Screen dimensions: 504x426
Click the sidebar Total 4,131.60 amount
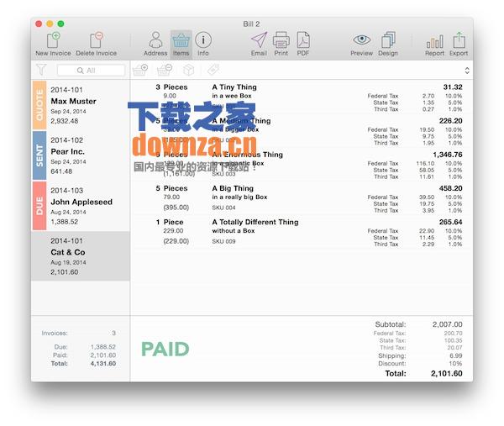pyautogui.click(x=102, y=364)
